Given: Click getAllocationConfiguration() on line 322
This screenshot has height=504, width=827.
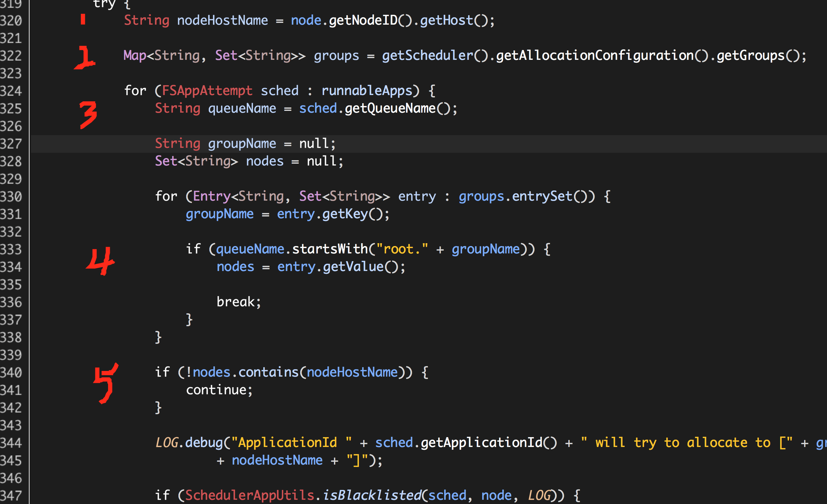Looking at the screenshot, I should point(602,56).
